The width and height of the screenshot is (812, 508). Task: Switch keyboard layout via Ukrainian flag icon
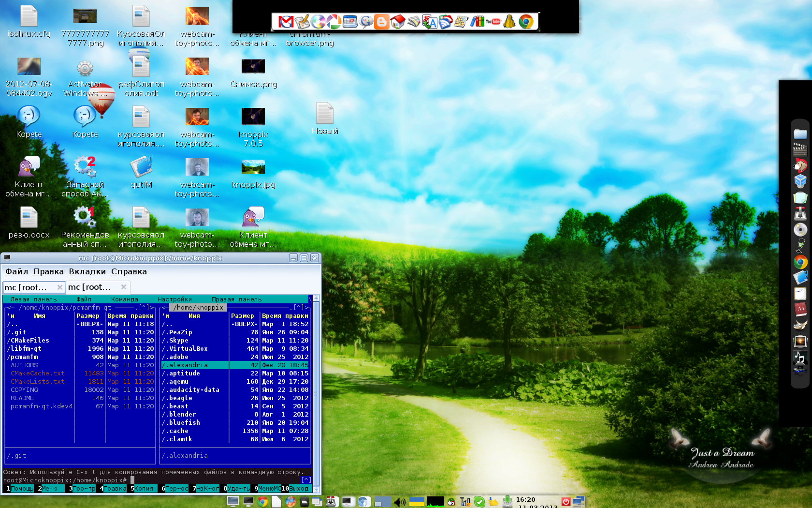(x=417, y=502)
